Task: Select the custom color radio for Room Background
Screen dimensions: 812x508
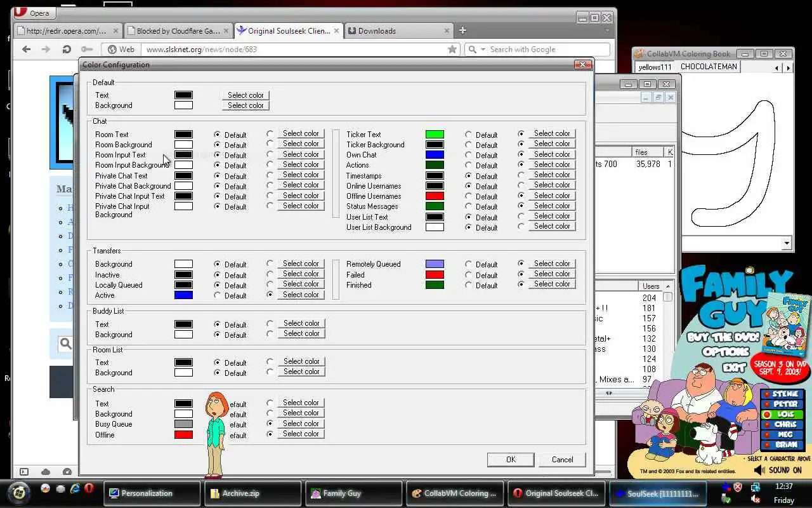Action: (270, 144)
